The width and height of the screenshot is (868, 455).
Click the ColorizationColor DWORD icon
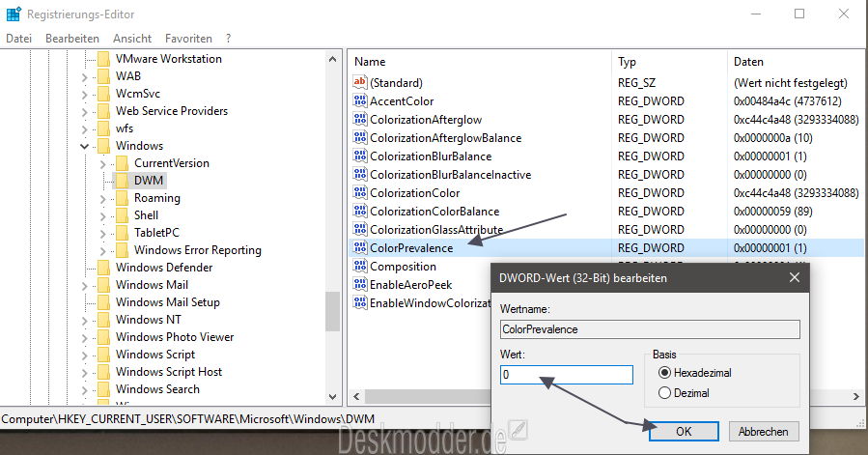point(360,192)
